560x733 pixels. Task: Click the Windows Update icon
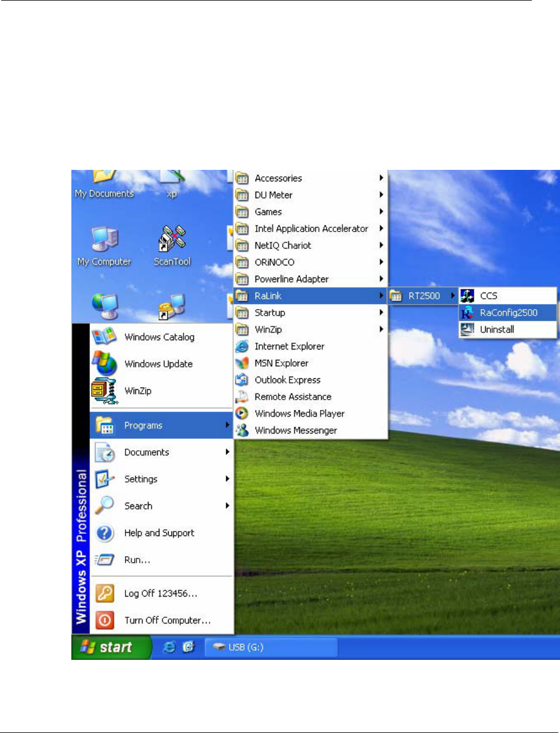coord(104,363)
